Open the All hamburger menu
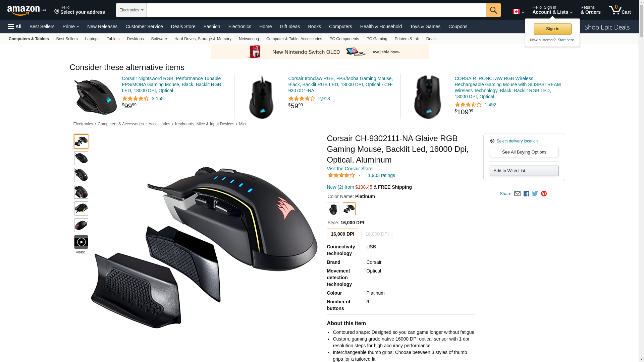Image resolution: width=644 pixels, height=362 pixels. [x=15, y=26]
